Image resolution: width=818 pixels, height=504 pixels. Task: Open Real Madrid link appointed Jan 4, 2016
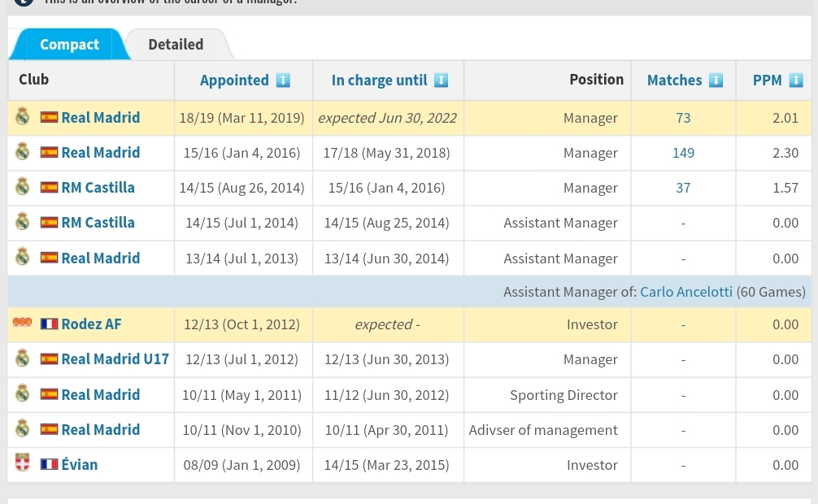101,152
